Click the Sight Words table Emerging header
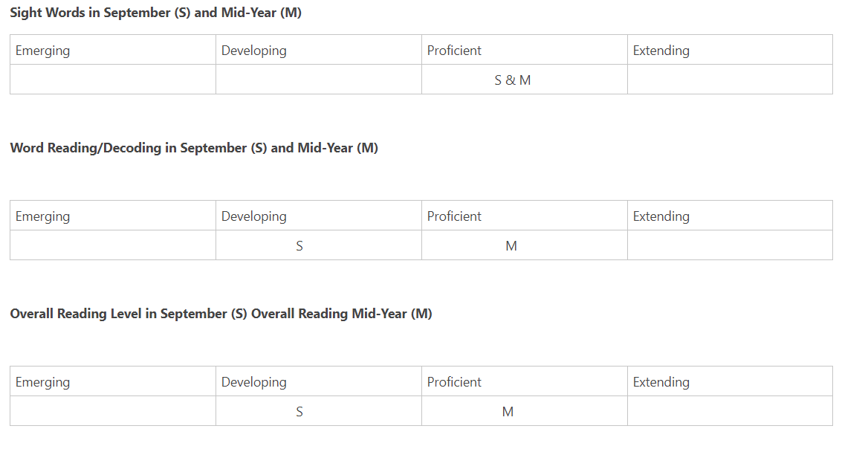 (113, 50)
